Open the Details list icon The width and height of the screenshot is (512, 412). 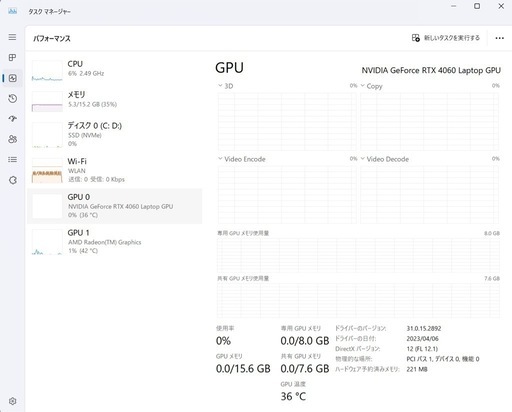(x=13, y=160)
